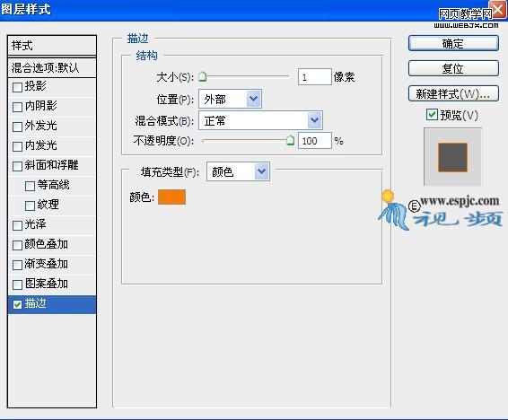Tick the 颜色叠加 checkbox
Screen dimensions: 508x420
[17, 245]
